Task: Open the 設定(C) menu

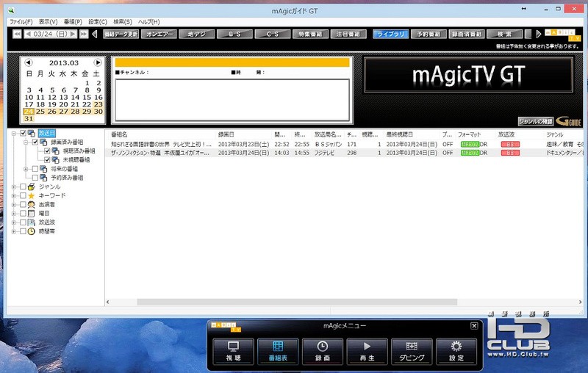Action: 98,22
